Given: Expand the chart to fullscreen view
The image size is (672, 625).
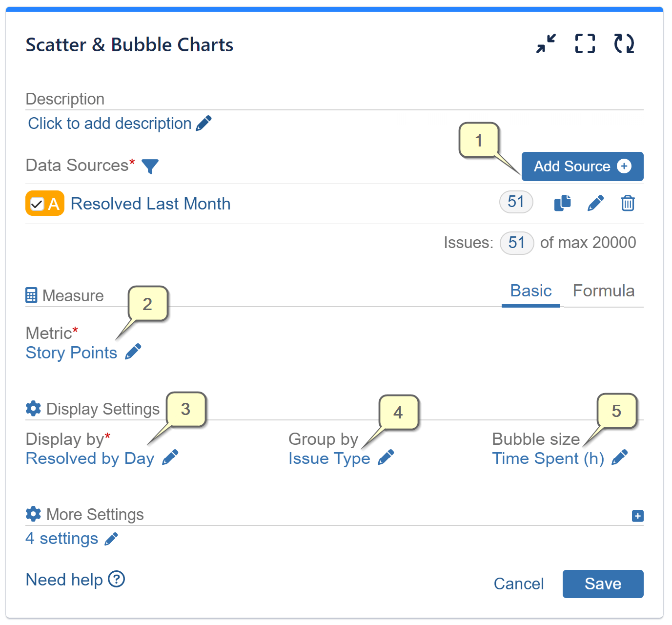Looking at the screenshot, I should [585, 43].
